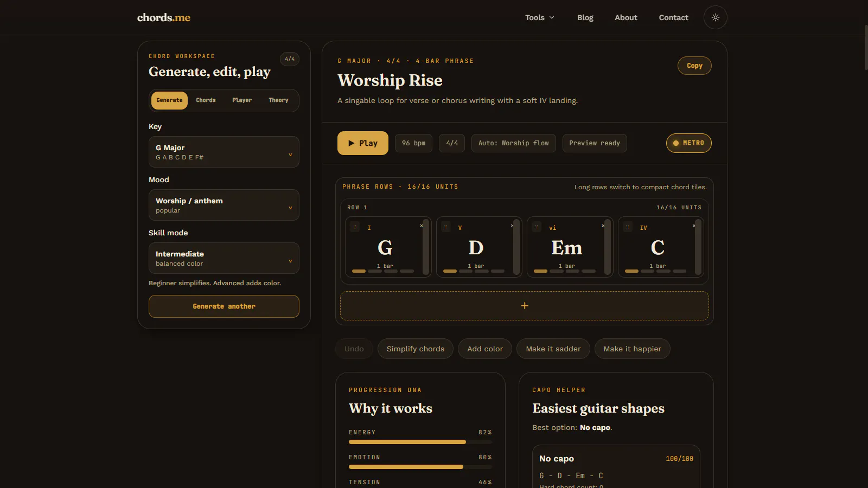Select the third beat segment of the Em tile
868x488 pixels.
572,271
